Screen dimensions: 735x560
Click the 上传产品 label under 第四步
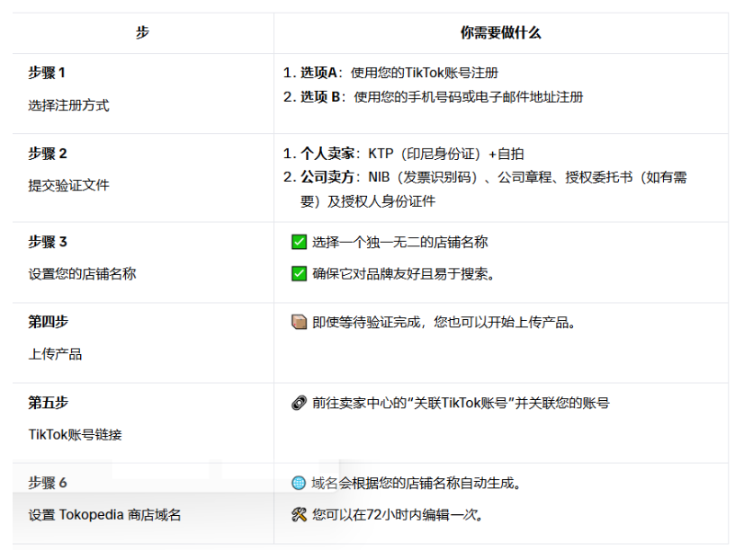(55, 353)
